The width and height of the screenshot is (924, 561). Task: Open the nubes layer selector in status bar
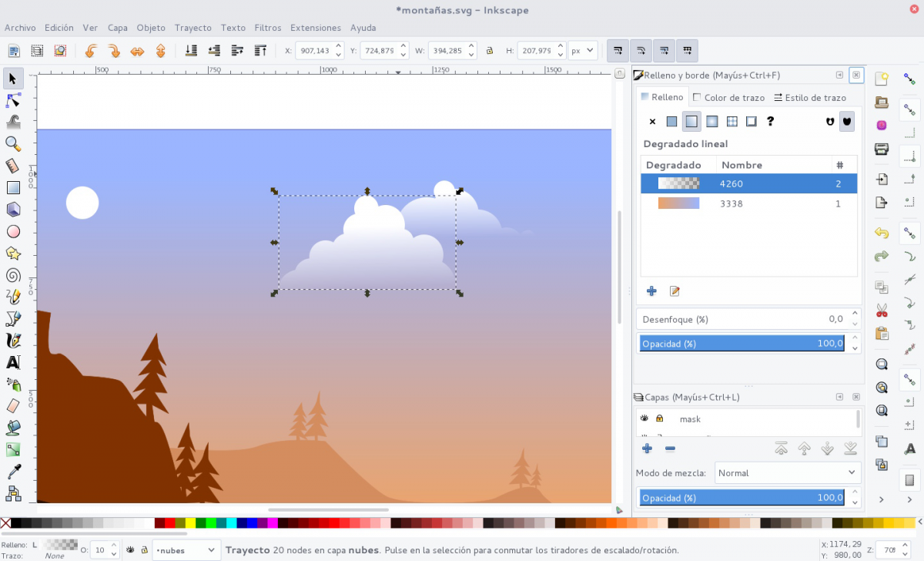click(186, 549)
